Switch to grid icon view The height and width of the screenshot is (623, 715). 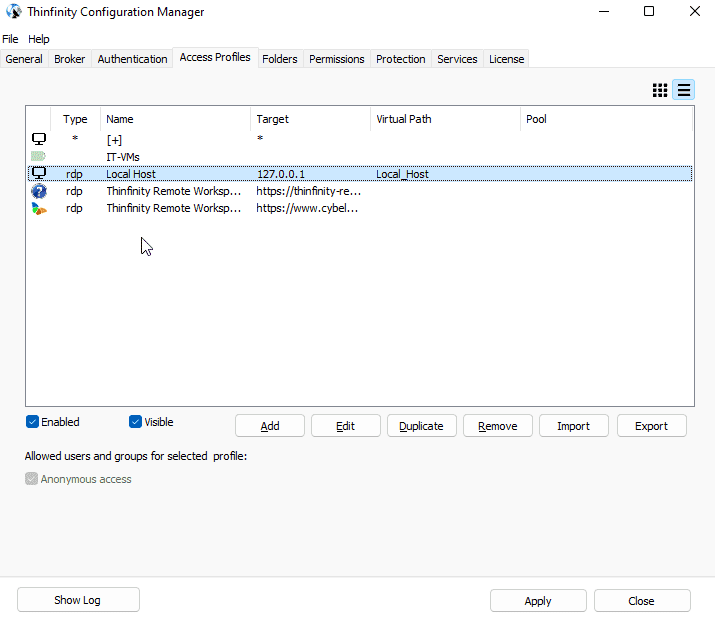tap(660, 90)
